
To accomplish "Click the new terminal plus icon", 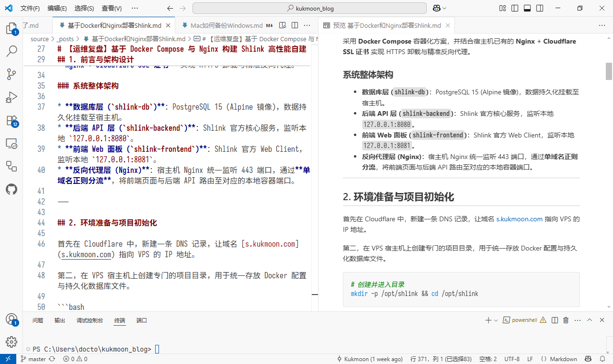I will click(488, 320).
